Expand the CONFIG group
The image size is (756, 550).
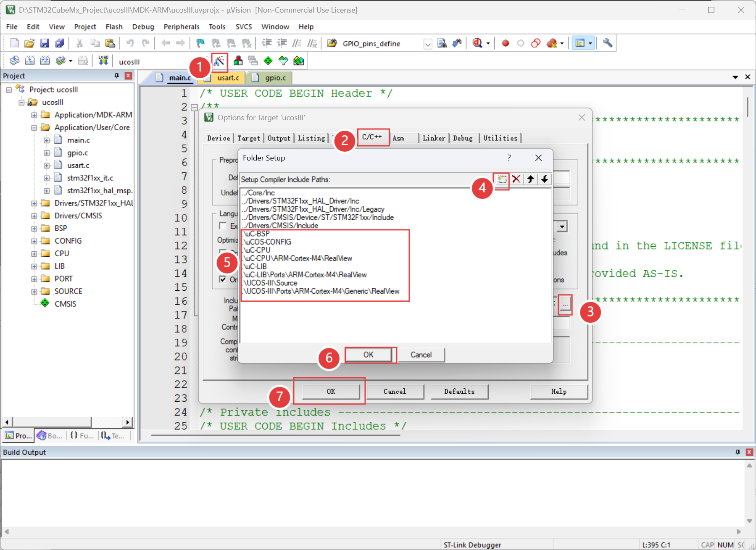(x=34, y=241)
